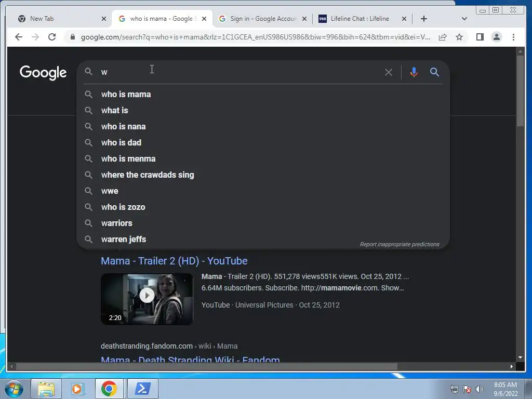Switch to the New Tab tab
The height and width of the screenshot is (399, 532).
(x=61, y=19)
